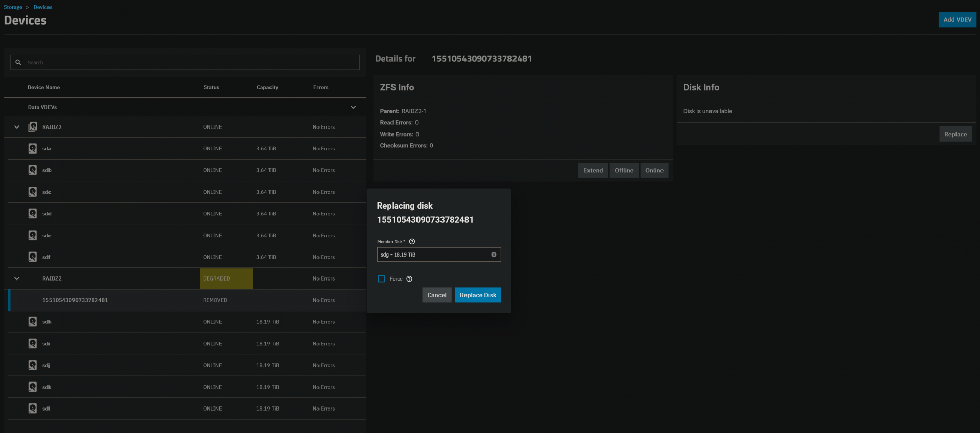This screenshot has width=980, height=433.
Task: Click the disk icon for sdj
Action: 33,365
